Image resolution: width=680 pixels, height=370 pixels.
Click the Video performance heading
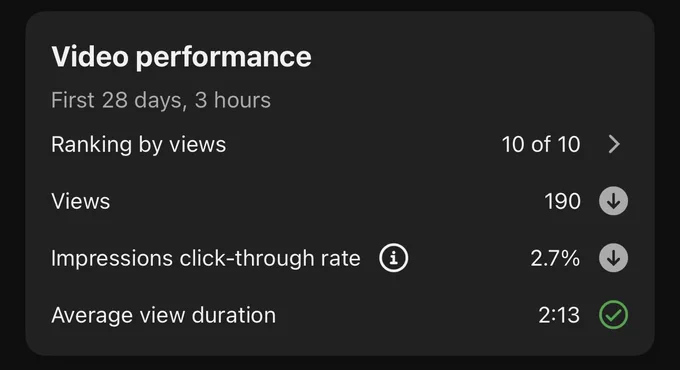click(x=181, y=57)
